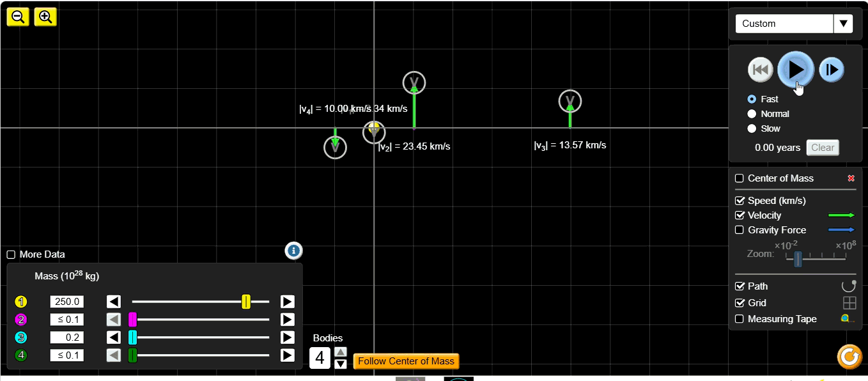Increase Bodies count with the up arrow
Image resolution: width=868 pixels, height=381 pixels.
click(341, 351)
